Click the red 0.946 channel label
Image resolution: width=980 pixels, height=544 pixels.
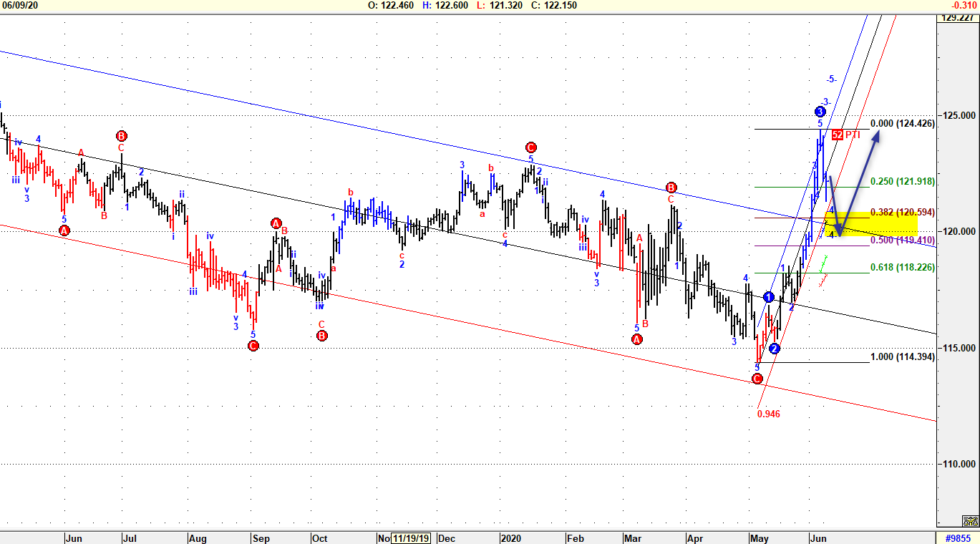pos(769,414)
